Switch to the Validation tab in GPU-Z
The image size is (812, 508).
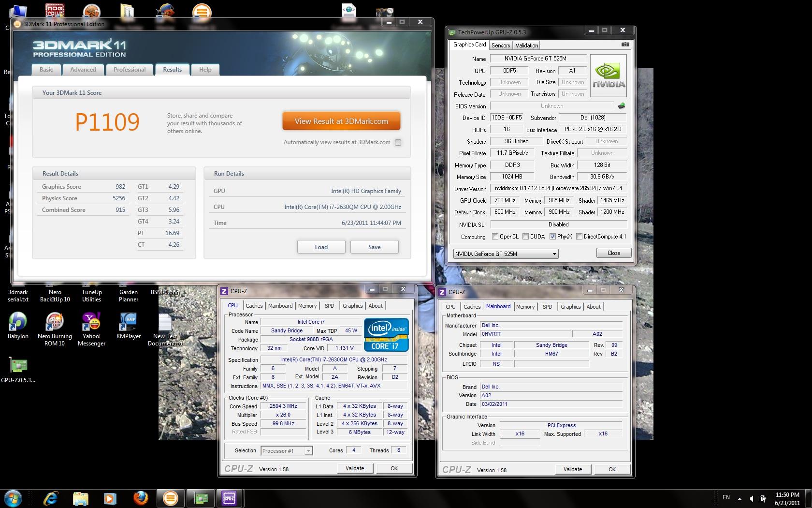(526, 45)
